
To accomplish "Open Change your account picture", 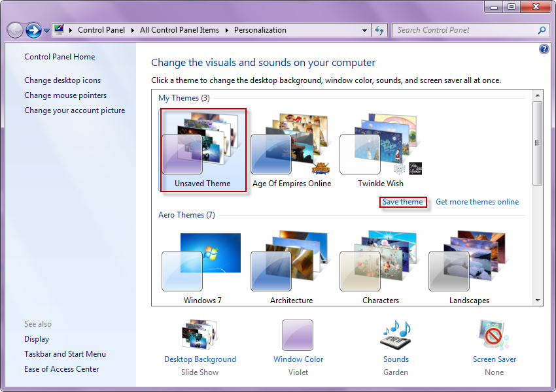I will [75, 110].
